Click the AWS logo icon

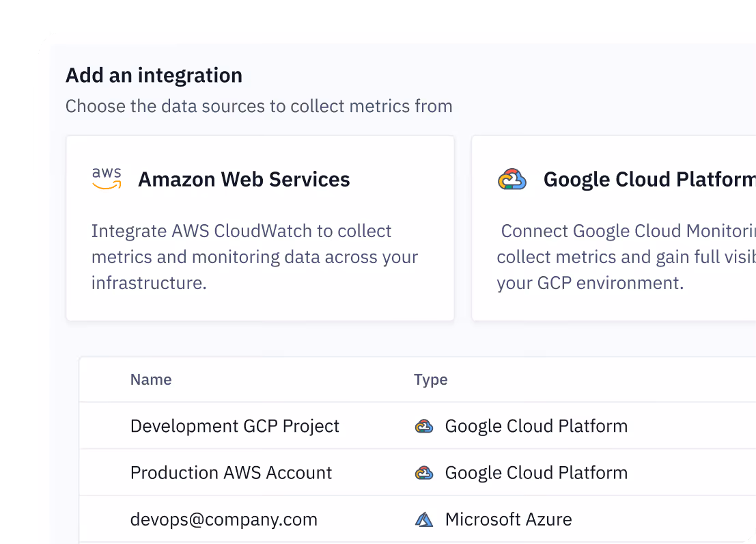click(107, 178)
